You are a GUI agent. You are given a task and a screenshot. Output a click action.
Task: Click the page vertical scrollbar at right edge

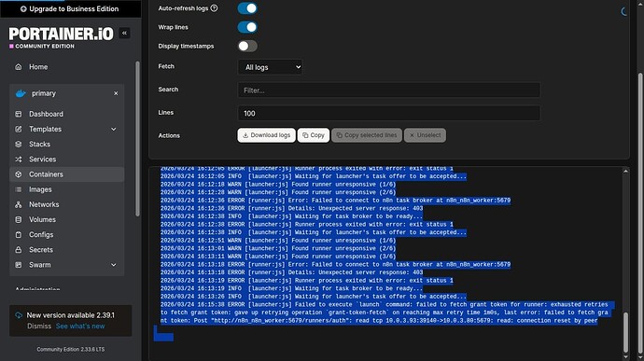click(x=640, y=214)
